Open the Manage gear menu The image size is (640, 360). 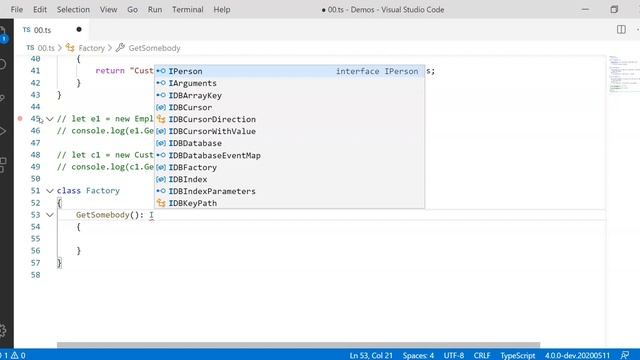[3, 330]
